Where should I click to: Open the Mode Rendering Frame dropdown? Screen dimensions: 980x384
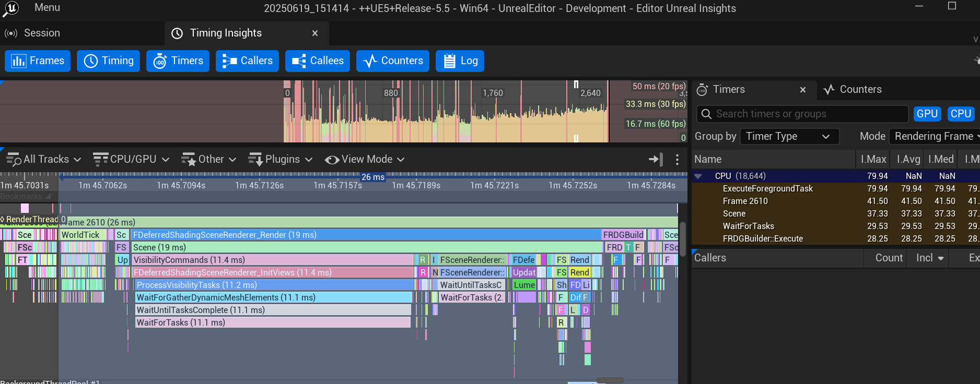[x=935, y=137]
